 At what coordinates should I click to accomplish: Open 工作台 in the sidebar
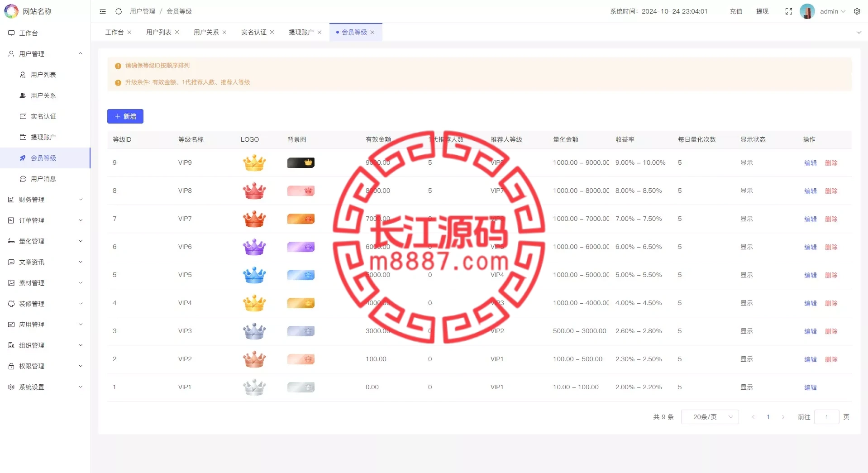[45, 33]
